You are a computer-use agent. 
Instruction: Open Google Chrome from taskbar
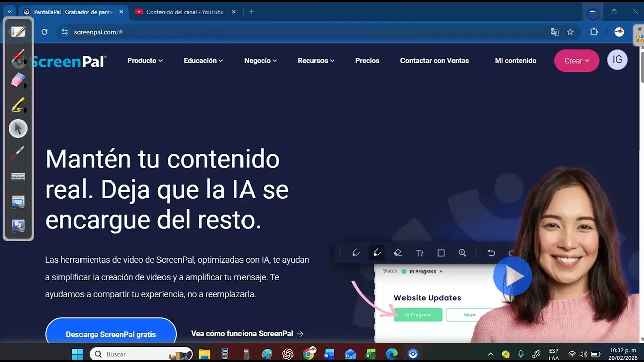(309, 354)
